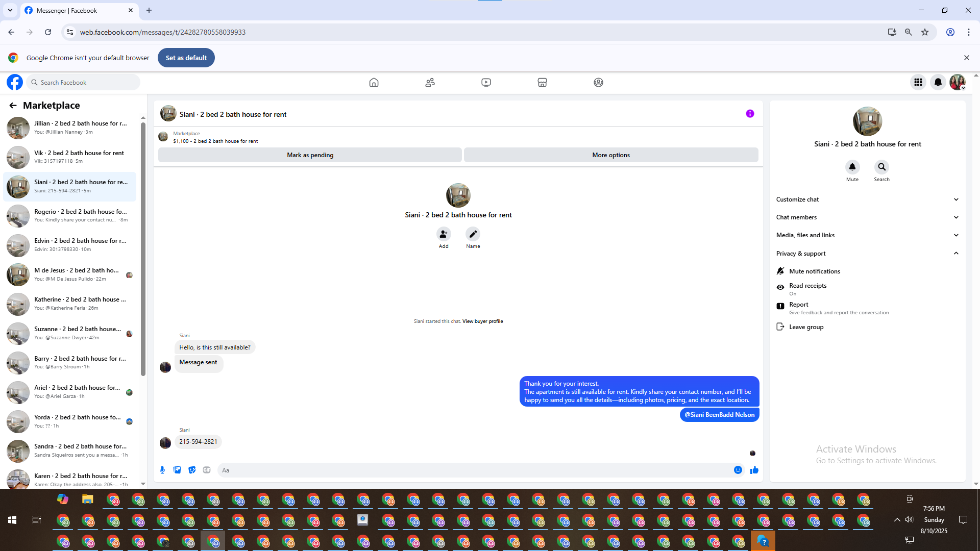The width and height of the screenshot is (980, 551).
Task: Open the notifications bell in header
Action: pos(938,82)
